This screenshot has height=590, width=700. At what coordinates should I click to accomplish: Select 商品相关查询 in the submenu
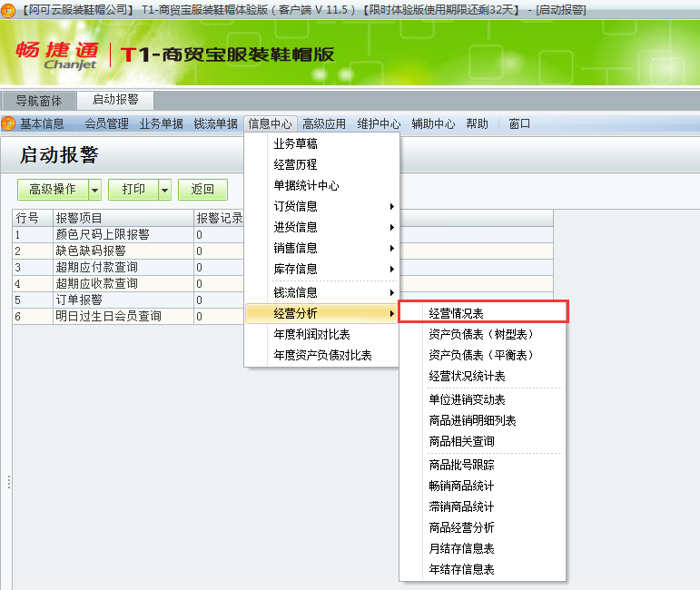coord(482,442)
